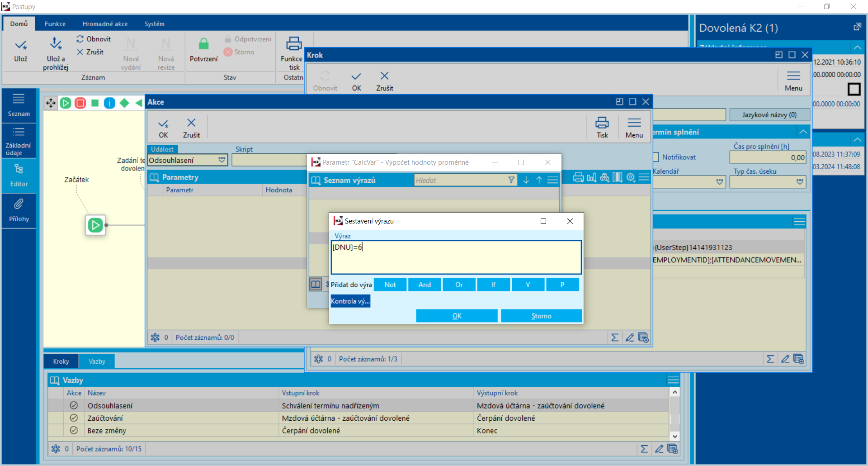Click the Hledat search field in Seznam výrazů
Image resolution: width=868 pixels, height=466 pixels.
tap(460, 180)
